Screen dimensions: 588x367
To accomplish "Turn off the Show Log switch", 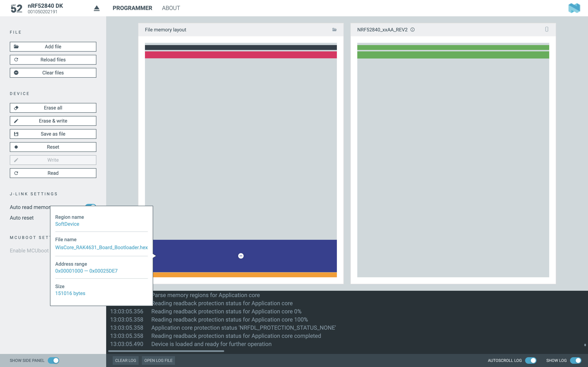I will (x=575, y=360).
